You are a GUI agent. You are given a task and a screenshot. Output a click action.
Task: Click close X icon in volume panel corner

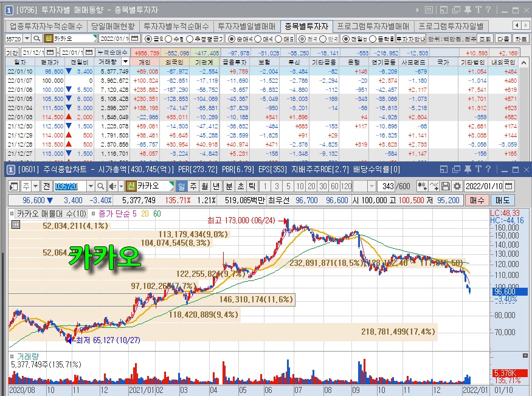(x=525, y=356)
